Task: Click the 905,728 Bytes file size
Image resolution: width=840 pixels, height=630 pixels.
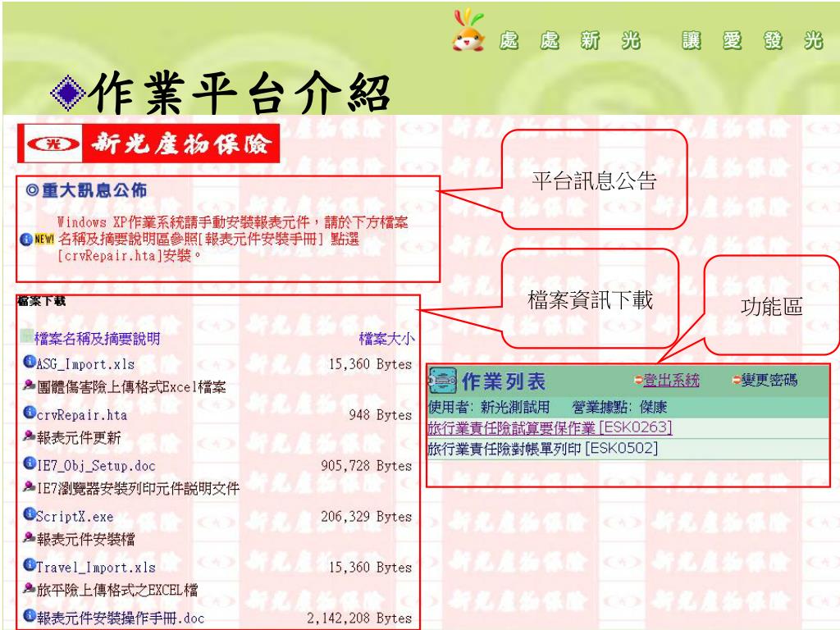Action: (x=367, y=466)
